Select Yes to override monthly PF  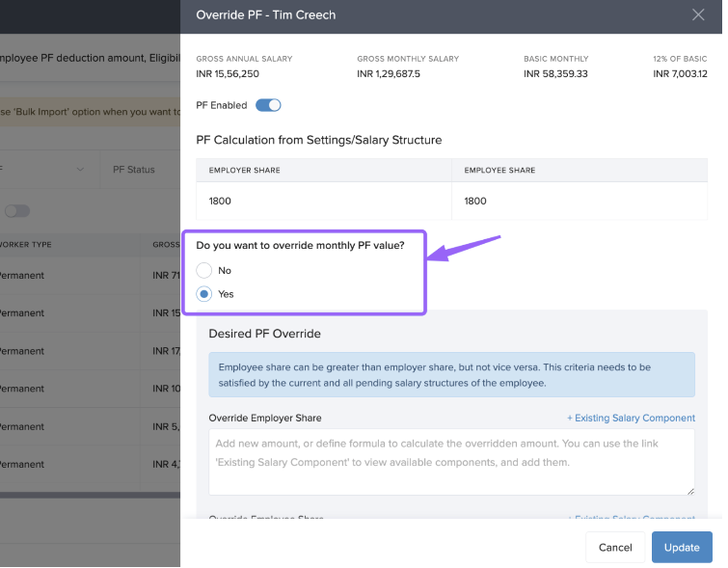coord(204,294)
